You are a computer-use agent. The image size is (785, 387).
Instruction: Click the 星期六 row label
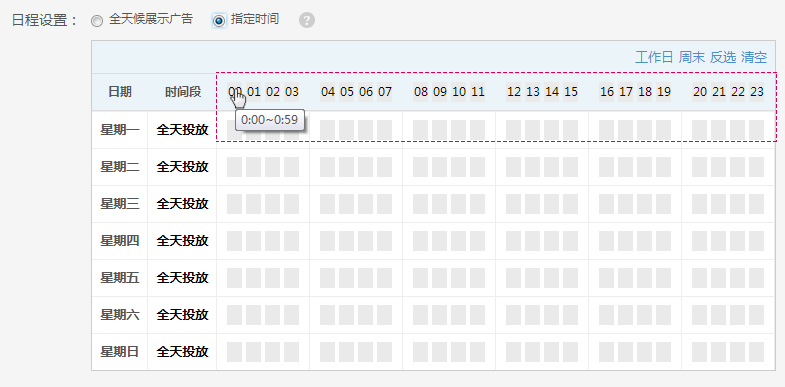point(120,315)
